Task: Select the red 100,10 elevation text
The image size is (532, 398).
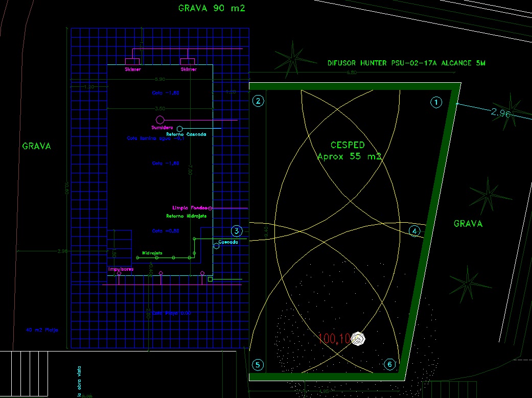Action: tap(334, 338)
